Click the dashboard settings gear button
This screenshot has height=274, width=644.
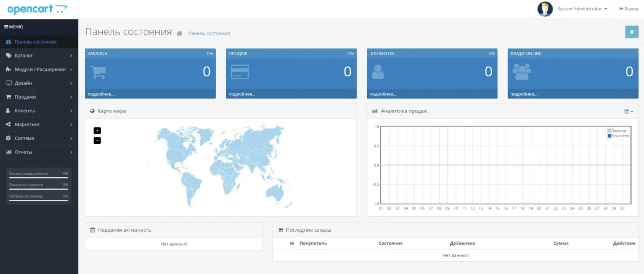[x=632, y=32]
